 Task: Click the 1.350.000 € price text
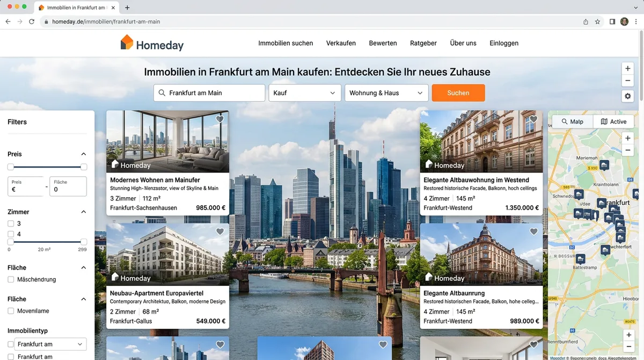tap(522, 208)
